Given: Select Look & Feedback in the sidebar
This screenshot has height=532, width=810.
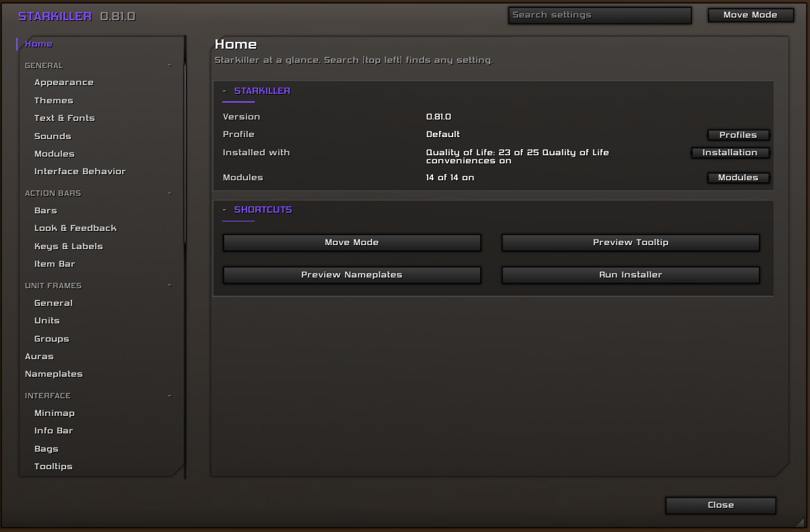Looking at the screenshot, I should click(76, 228).
